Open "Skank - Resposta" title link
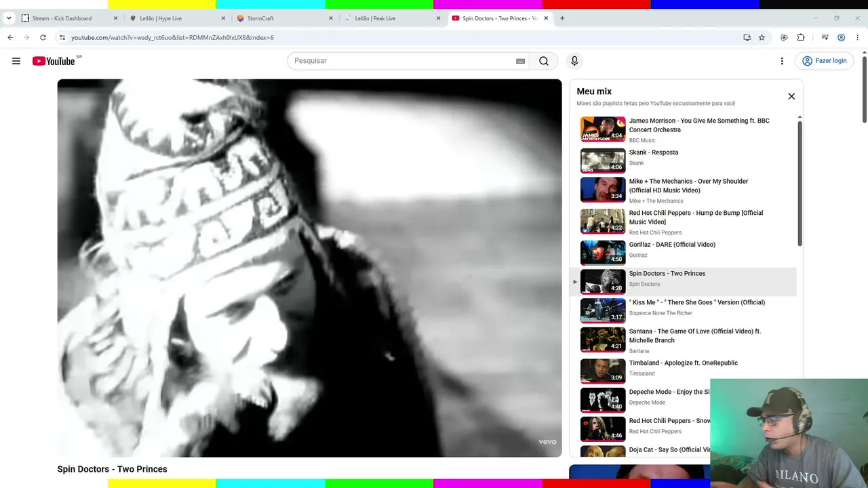The height and width of the screenshot is (488, 868). tap(654, 152)
